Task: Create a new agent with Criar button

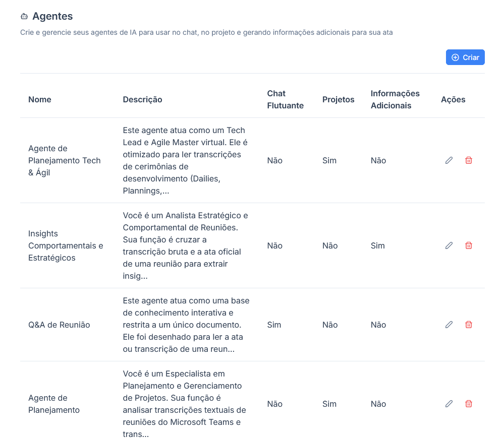Action: 465,57
